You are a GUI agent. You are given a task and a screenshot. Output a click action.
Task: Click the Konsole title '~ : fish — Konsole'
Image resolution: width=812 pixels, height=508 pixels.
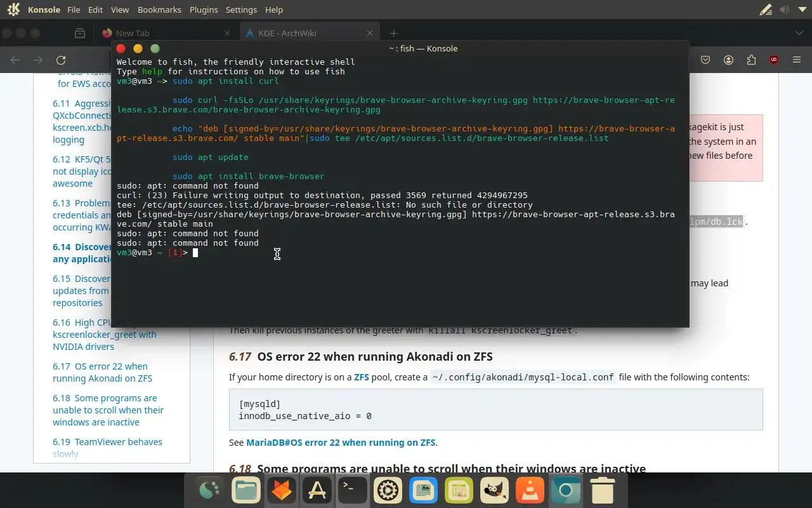coord(423,48)
